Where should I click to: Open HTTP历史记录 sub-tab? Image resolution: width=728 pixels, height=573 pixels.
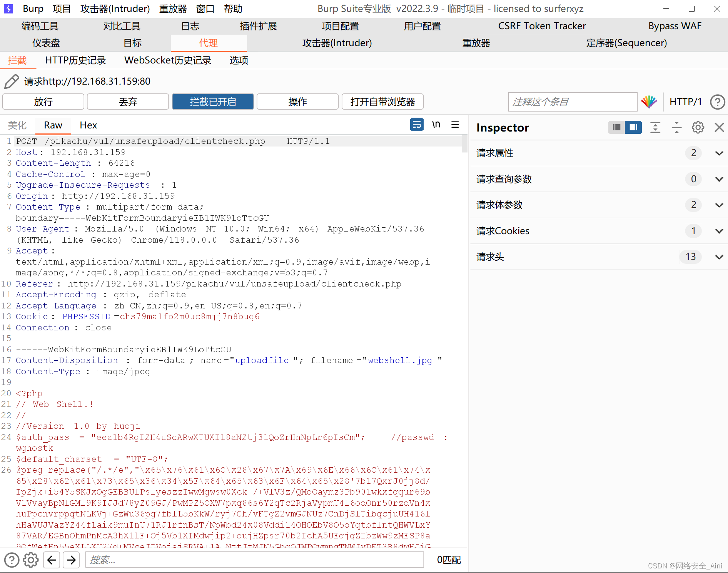(x=75, y=60)
